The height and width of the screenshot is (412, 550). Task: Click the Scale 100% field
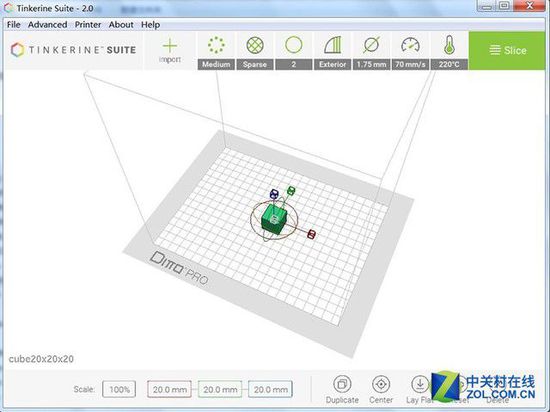click(119, 389)
